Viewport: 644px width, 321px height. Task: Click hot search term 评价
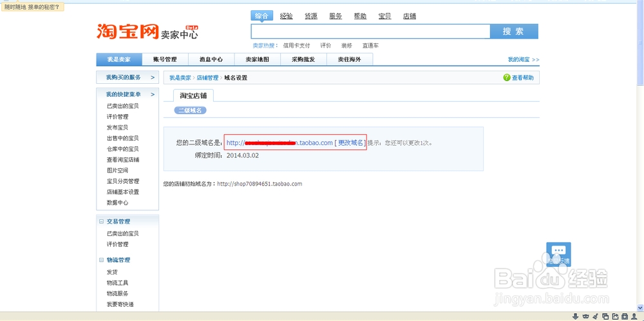pyautogui.click(x=326, y=46)
